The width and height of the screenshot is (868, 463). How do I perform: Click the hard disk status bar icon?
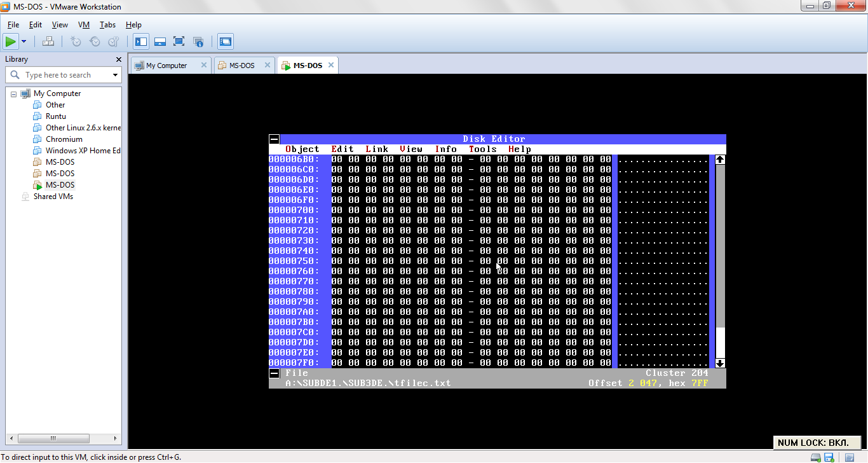coord(816,458)
